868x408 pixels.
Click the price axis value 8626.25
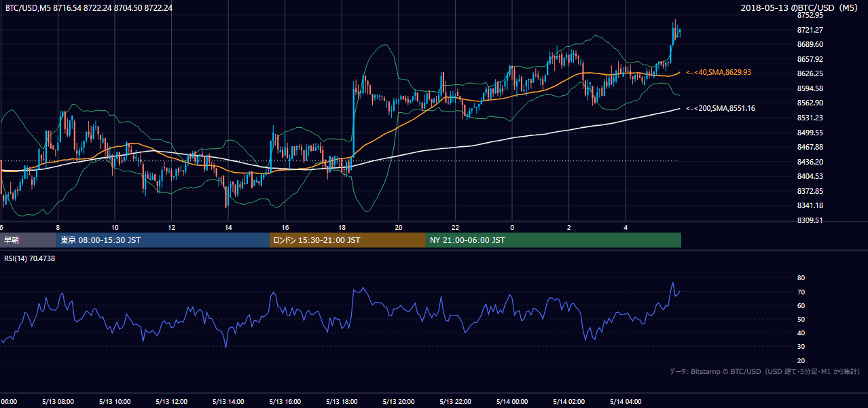coord(810,73)
